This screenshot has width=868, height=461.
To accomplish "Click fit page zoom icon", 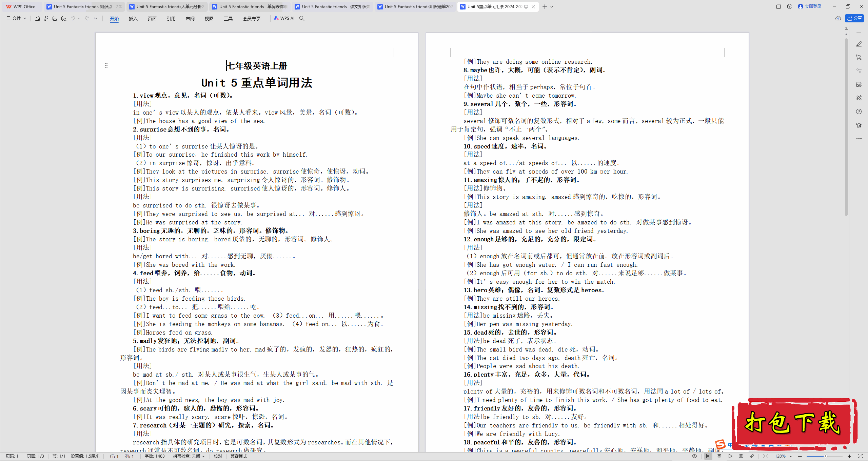I will [x=766, y=456].
